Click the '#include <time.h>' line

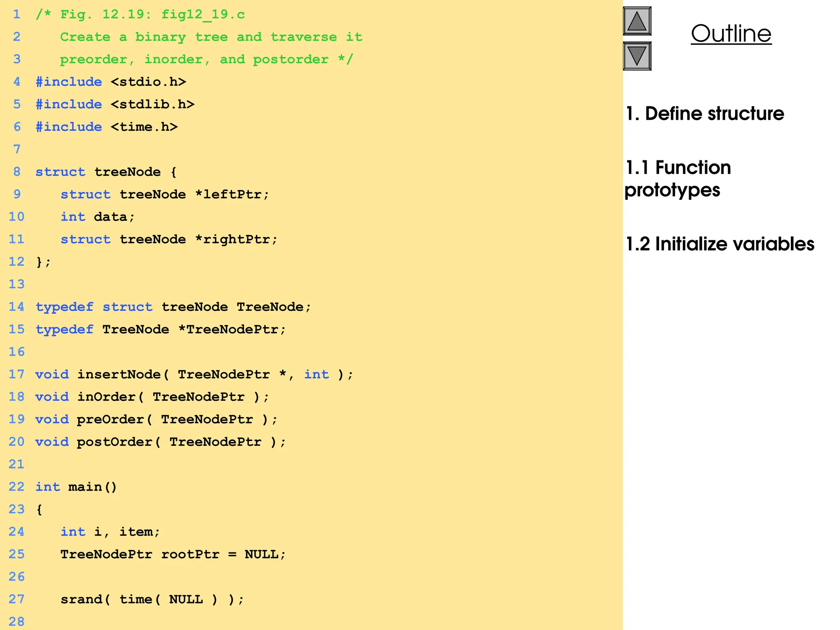(x=107, y=127)
